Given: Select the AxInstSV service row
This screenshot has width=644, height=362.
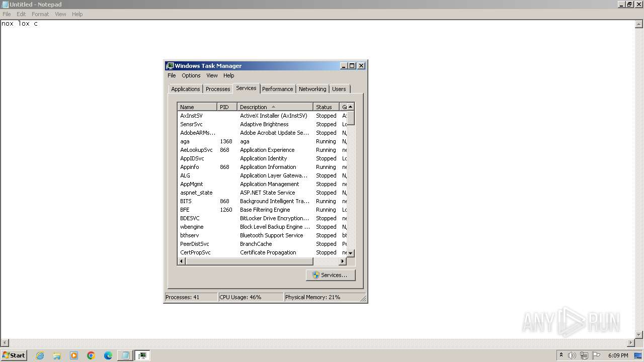Looking at the screenshot, I should coord(262,116).
